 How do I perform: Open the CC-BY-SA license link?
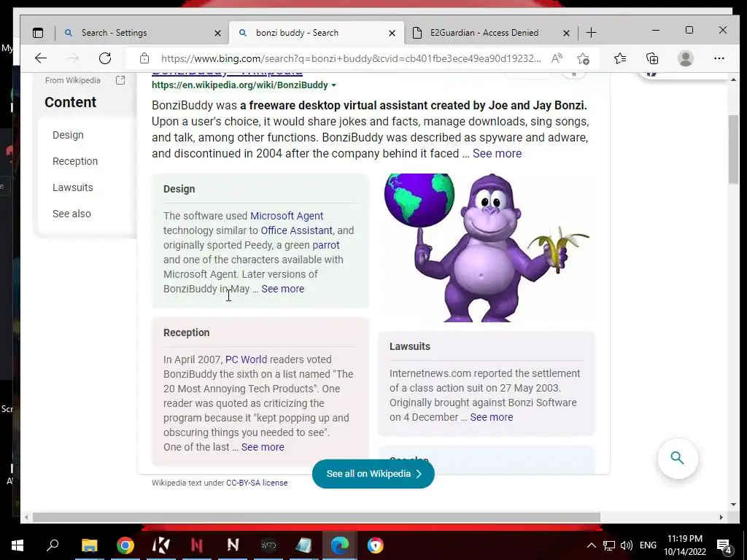point(257,483)
